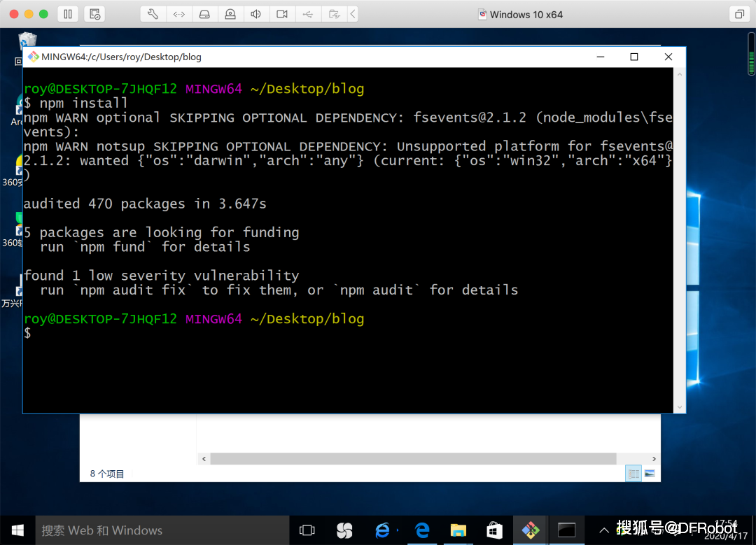Switch to Git Bash taskbar icon
The image size is (756, 545).
point(531,530)
